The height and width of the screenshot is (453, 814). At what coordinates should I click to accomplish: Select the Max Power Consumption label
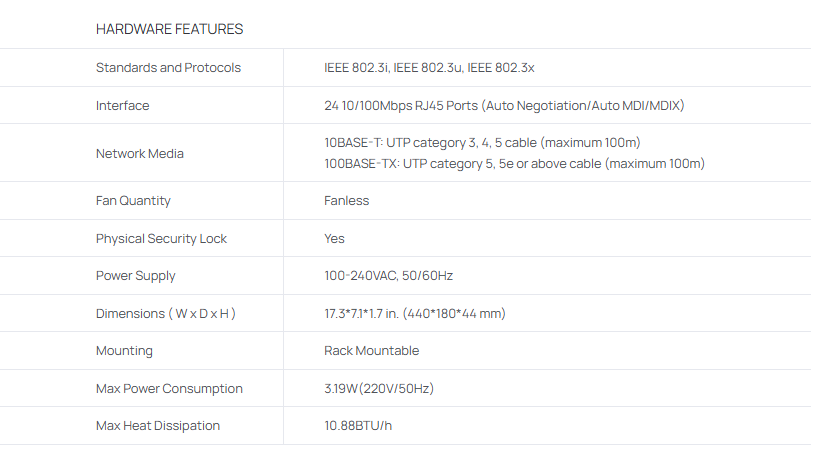[169, 388]
